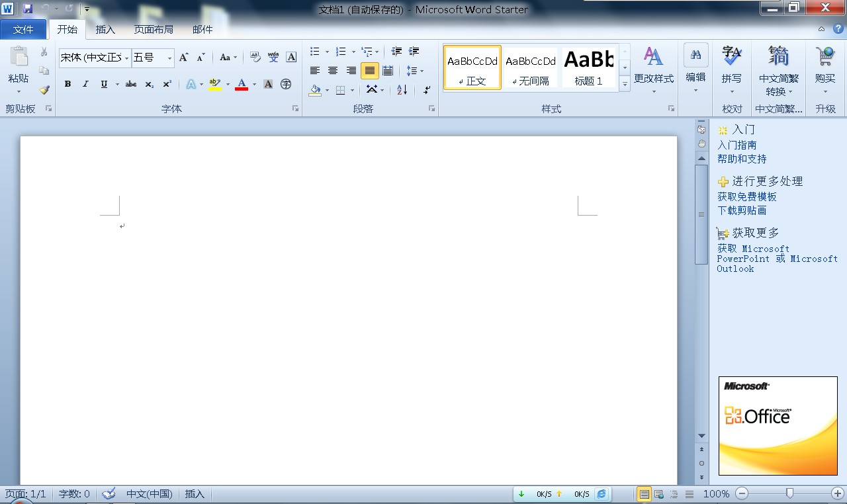Open underline style dropdown arrow
This screenshot has width=847, height=504.
click(x=117, y=84)
